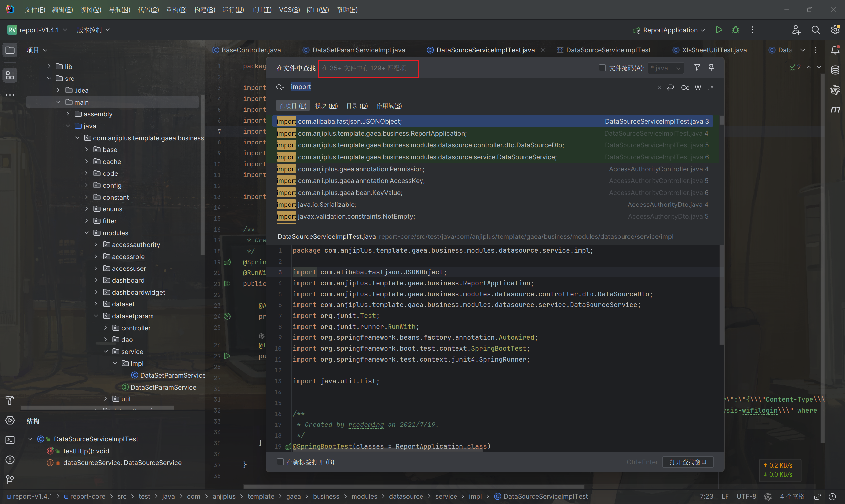Viewport: 845px width, 504px height.
Task: Open the Code menu
Action: pos(148,10)
